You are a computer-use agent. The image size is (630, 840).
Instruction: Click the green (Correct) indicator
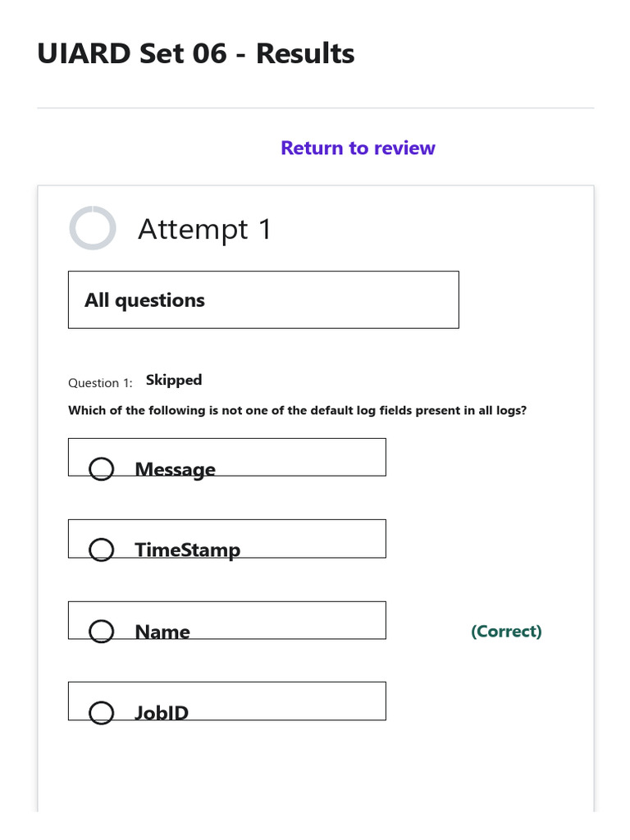506,631
